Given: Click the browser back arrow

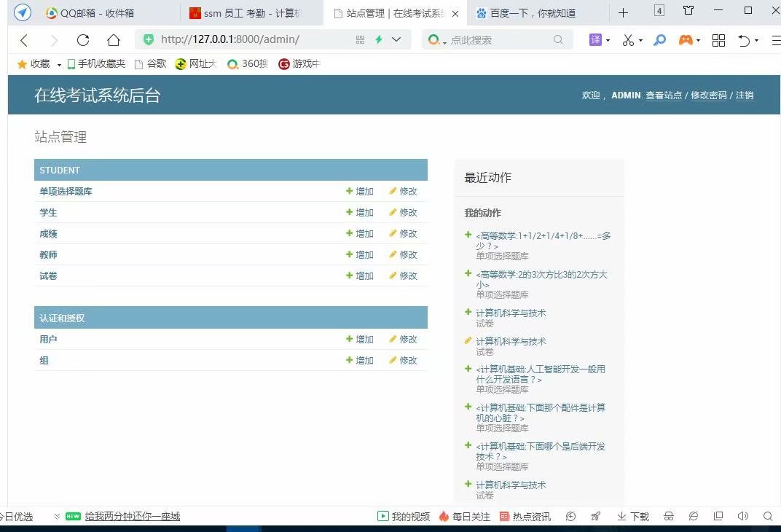Looking at the screenshot, I should coord(23,40).
